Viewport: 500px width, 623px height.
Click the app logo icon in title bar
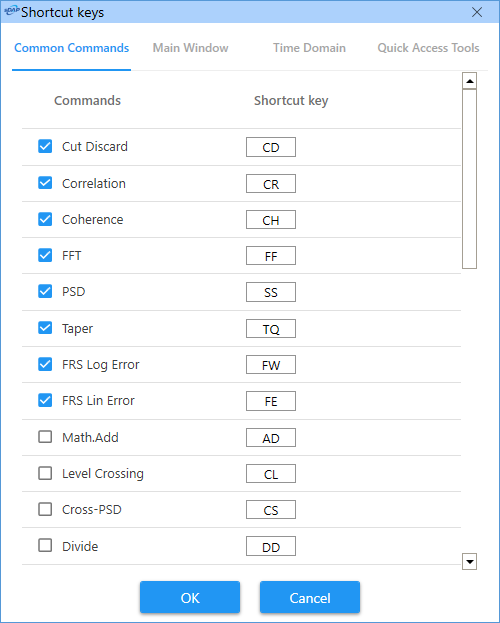[11, 12]
